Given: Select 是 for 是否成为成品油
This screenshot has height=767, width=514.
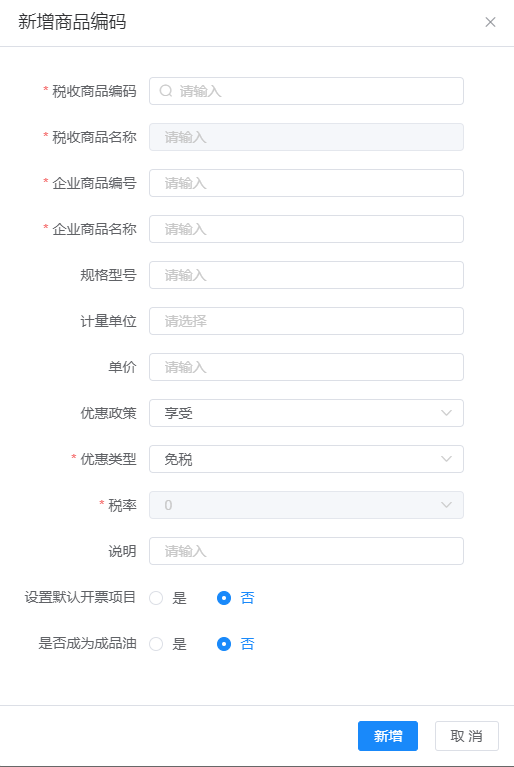Looking at the screenshot, I should (x=156, y=644).
